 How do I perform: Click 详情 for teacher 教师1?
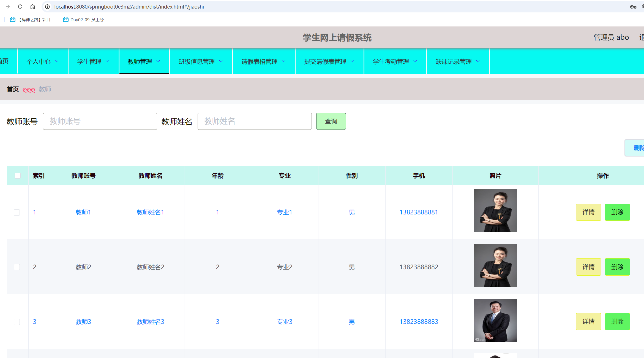(x=588, y=212)
